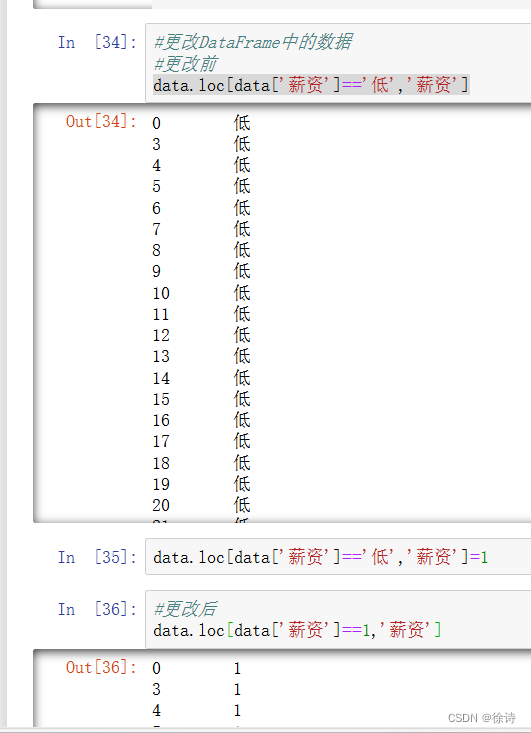
Task: Click the '#更改前' comment line
Action: coord(185,64)
